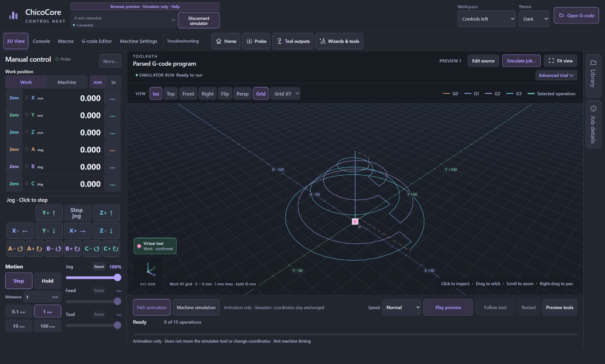Jog X− left arrow button
Screen dimensions: 605x364
(20, 231)
